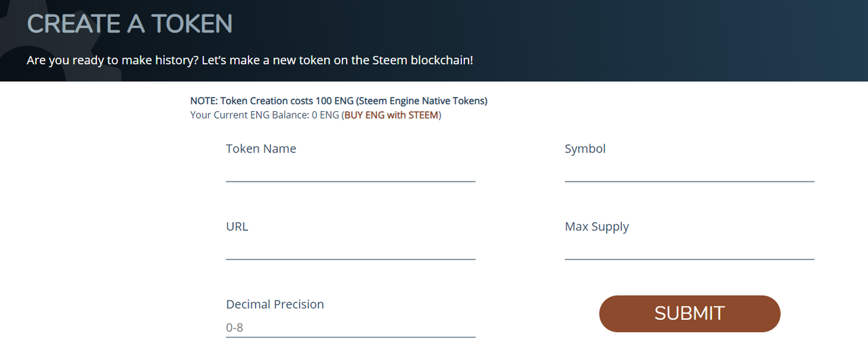Click the URL label
This screenshot has width=868, height=349.
pos(237,226)
